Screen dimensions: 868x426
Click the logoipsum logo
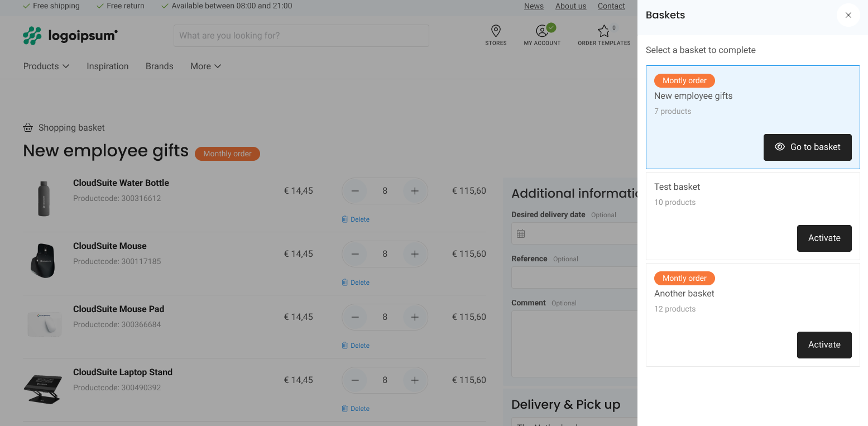[70, 36]
